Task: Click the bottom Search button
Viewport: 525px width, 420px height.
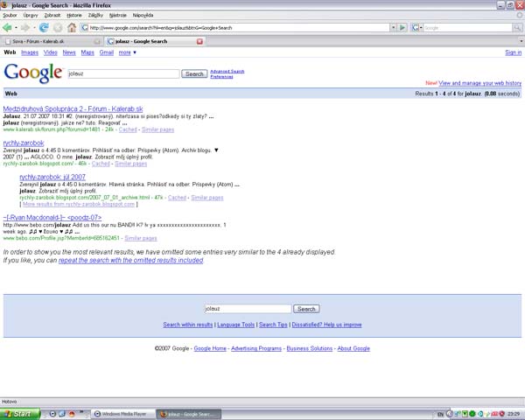Action: coord(306,309)
